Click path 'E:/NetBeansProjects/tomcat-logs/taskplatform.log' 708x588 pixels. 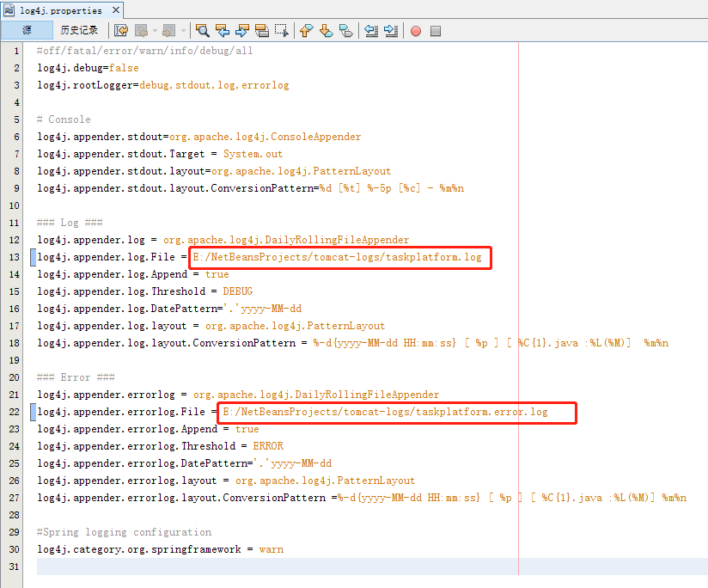[338, 257]
